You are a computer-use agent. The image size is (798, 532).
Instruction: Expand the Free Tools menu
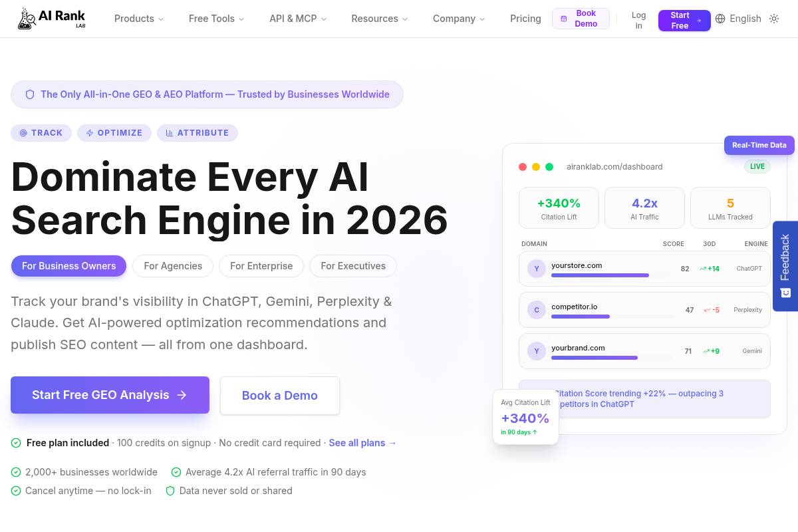coord(217,19)
